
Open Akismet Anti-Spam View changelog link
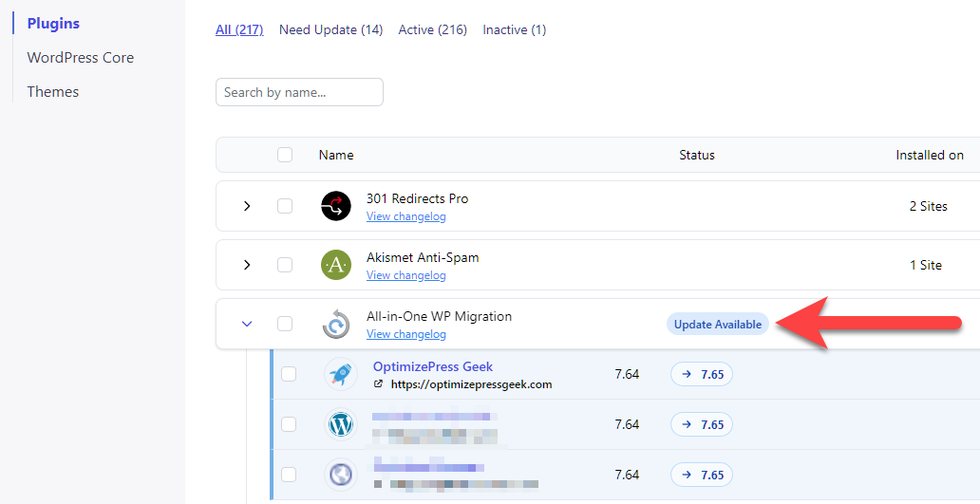[405, 275]
